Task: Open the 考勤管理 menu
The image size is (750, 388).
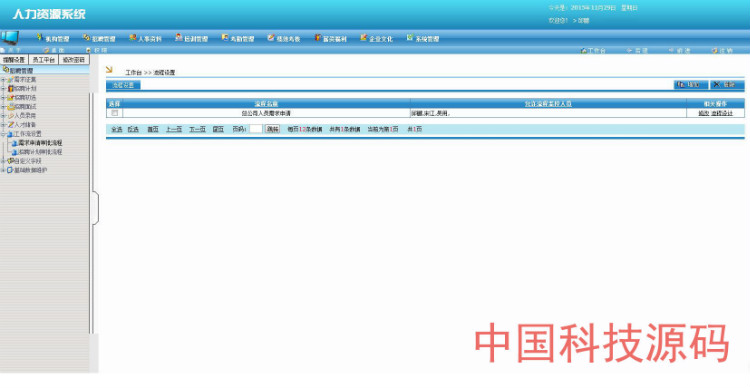Action: click(238, 38)
